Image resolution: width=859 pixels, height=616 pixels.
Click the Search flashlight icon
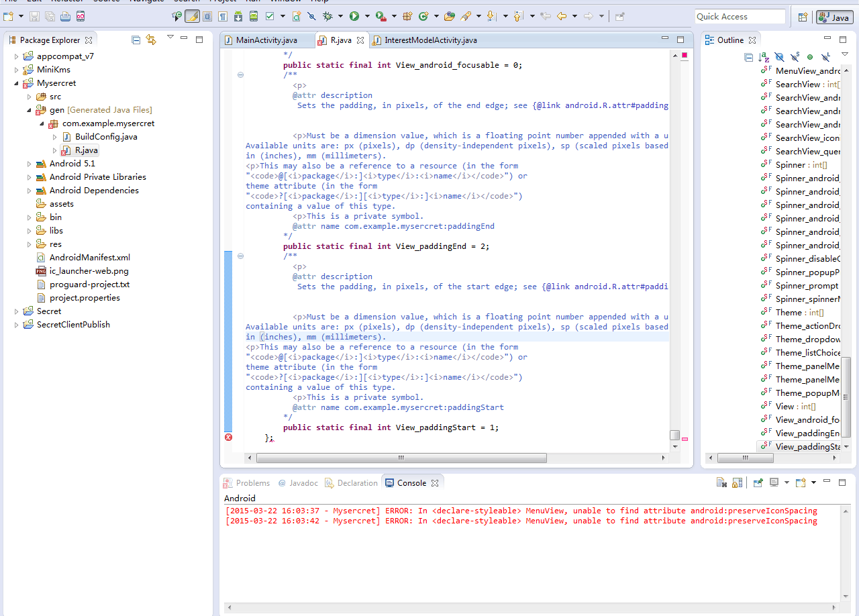(x=466, y=16)
